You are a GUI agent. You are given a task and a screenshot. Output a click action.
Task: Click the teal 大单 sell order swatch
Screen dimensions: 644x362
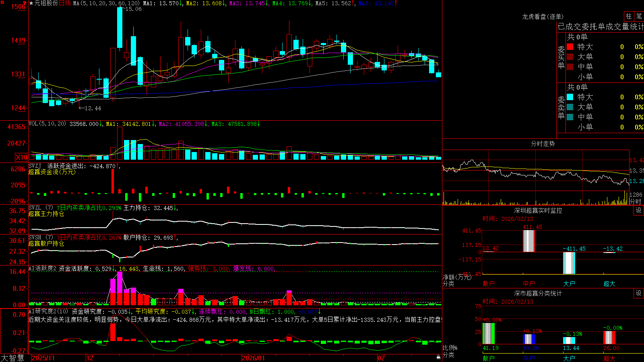pos(570,107)
